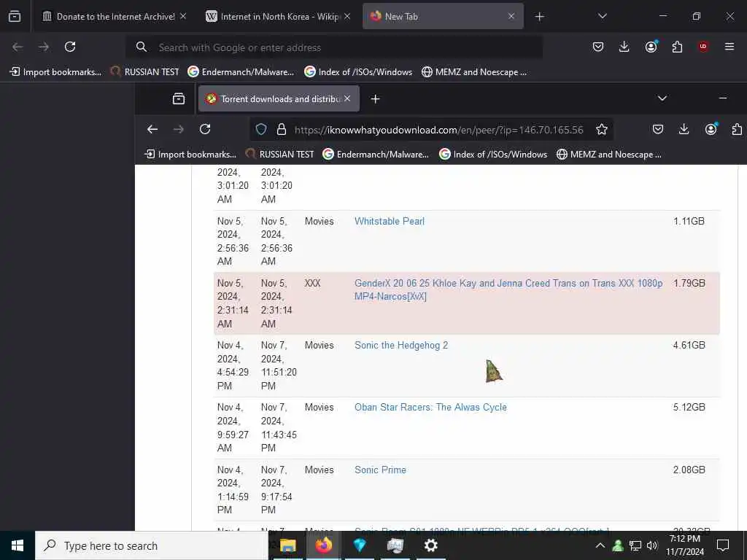The width and height of the screenshot is (747, 560).
Task: Reload page in outer Firefox window
Action: coord(70,47)
